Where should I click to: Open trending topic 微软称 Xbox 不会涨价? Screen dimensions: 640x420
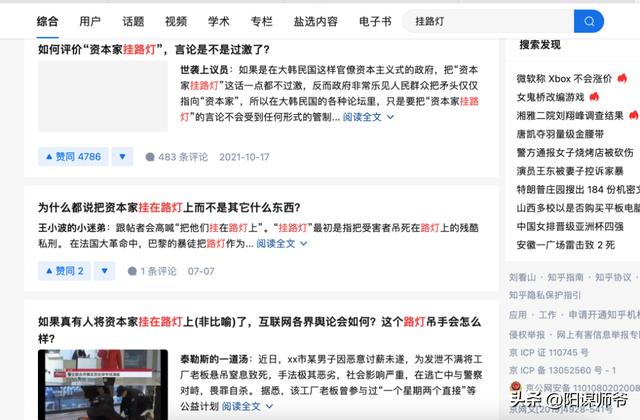pos(564,79)
